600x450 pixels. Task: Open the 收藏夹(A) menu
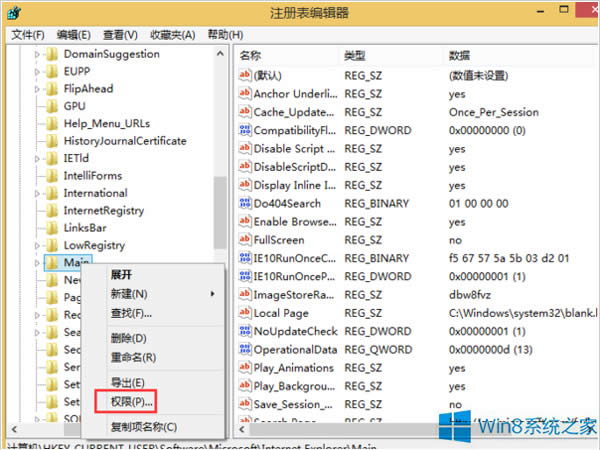(x=173, y=35)
